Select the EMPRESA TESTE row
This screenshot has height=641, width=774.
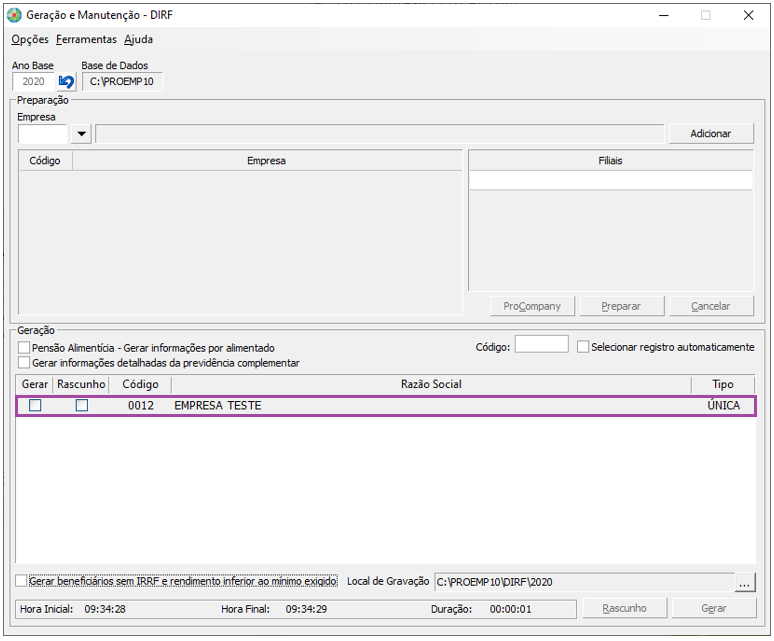tap(400, 406)
